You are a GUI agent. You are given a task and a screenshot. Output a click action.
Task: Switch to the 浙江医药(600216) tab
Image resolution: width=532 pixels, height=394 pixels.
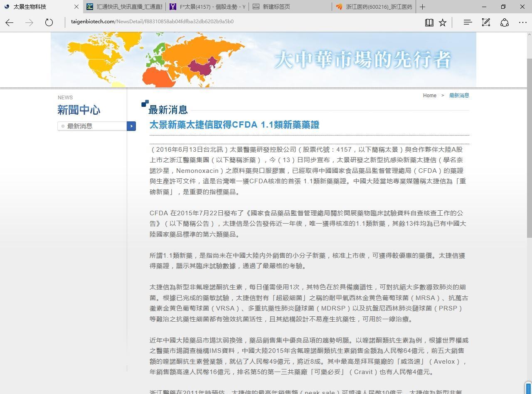pyautogui.click(x=374, y=7)
